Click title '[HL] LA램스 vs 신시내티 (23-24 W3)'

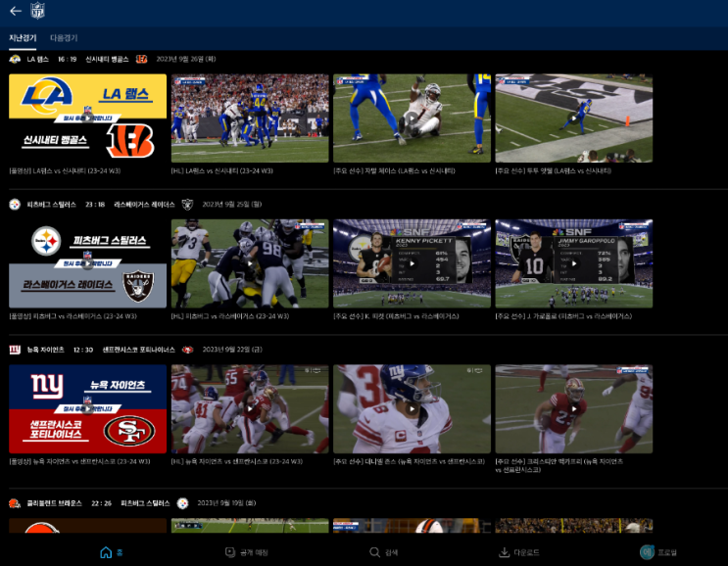(x=222, y=170)
